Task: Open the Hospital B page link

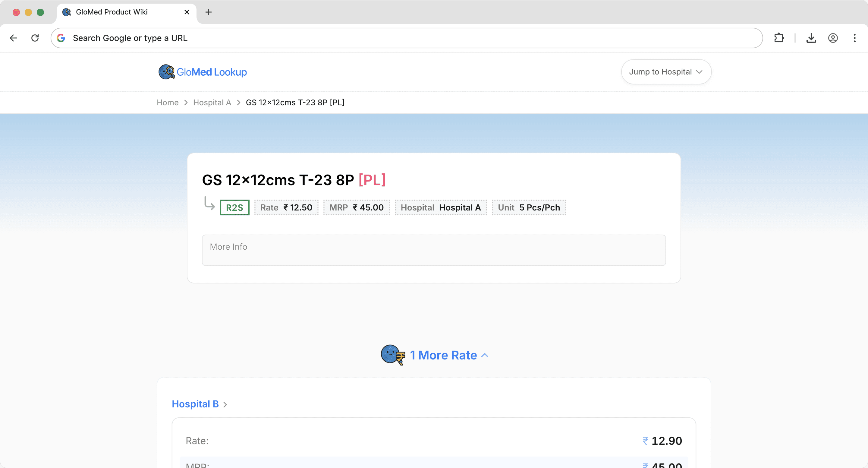Action: click(x=195, y=404)
